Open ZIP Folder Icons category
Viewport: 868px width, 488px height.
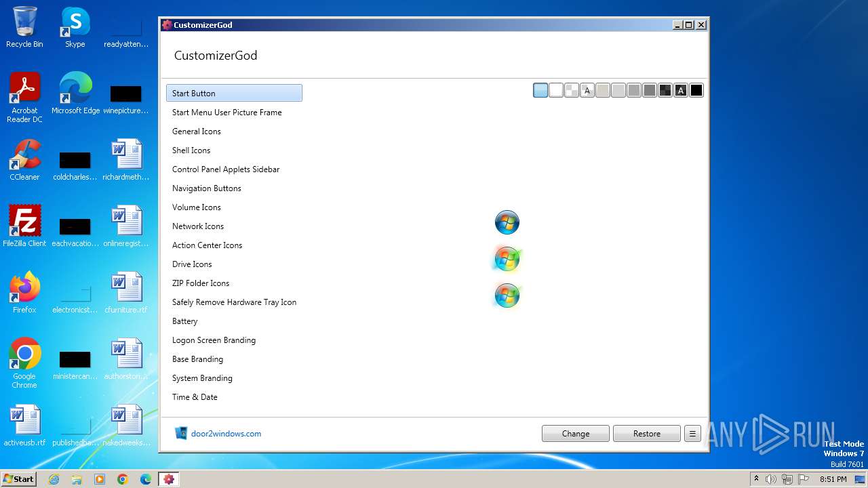234,283
